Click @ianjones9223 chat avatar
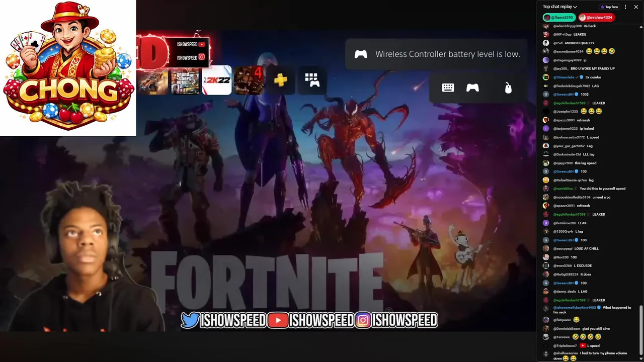Screen dimensions: 644x362 click(546, 129)
